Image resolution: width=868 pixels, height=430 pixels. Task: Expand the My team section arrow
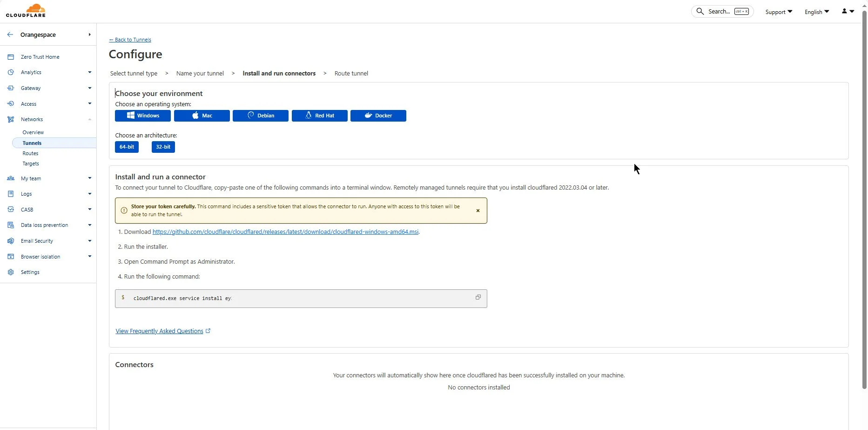tap(90, 178)
